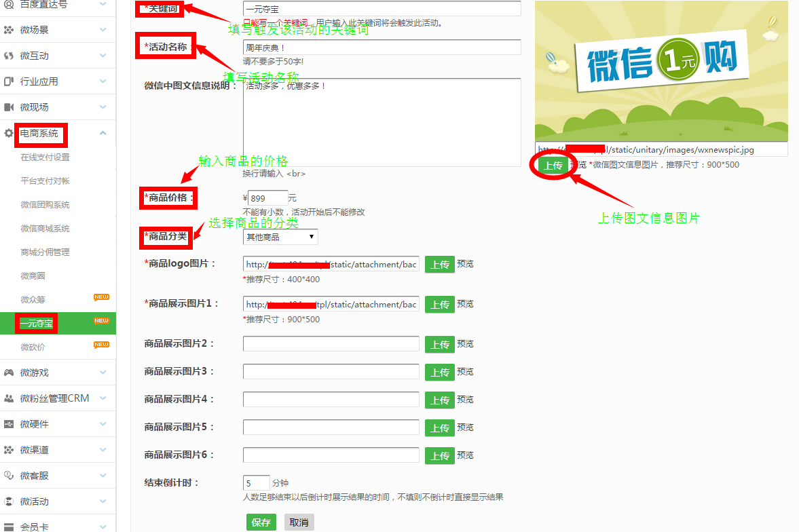Viewport: 799px width, 532px height.
Task: Expand the 微粉丝管理CRM menu chevron
Action: 103,398
